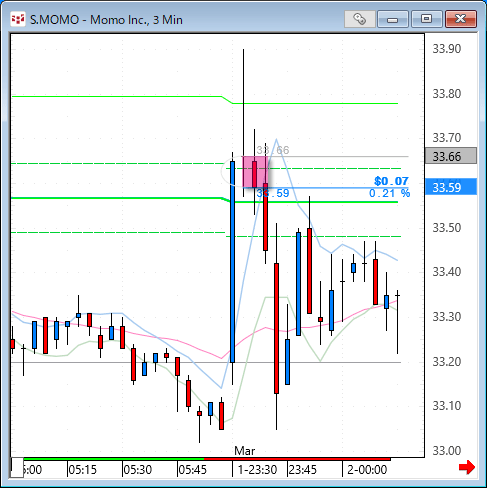487x488 pixels.
Task: Click the 05:15 time axis label
Action: click(82, 470)
